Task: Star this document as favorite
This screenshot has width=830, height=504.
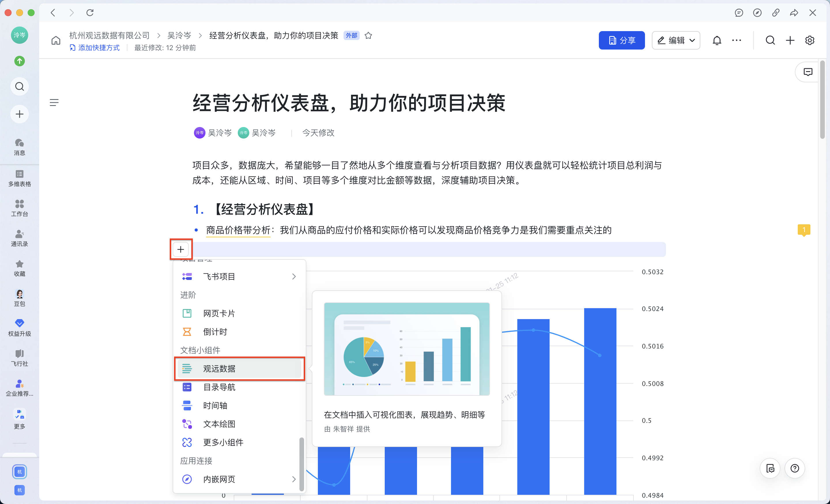Action: coord(369,35)
